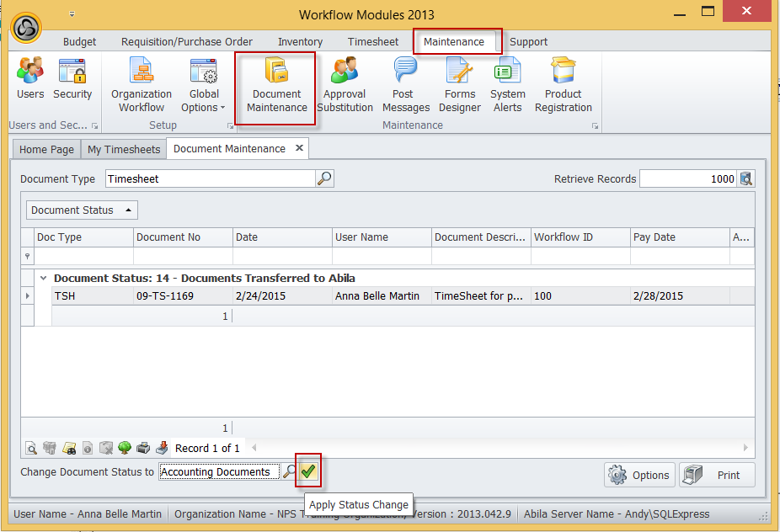
Task: Click the Retrieve Records input field
Action: (687, 178)
